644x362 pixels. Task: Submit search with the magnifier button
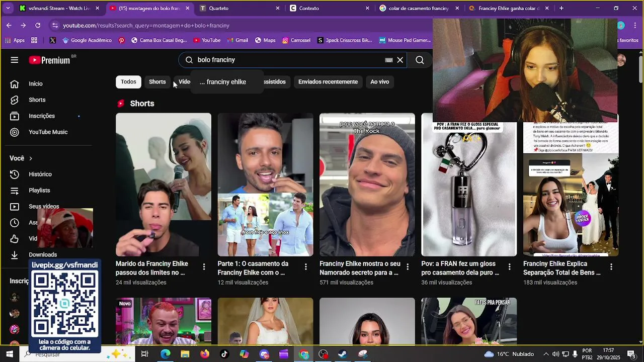[420, 60]
